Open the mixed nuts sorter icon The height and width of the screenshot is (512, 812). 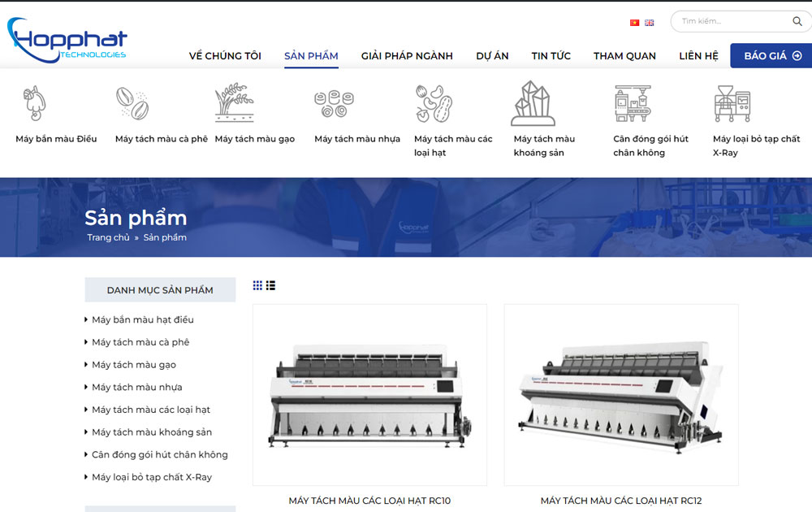[x=434, y=104]
